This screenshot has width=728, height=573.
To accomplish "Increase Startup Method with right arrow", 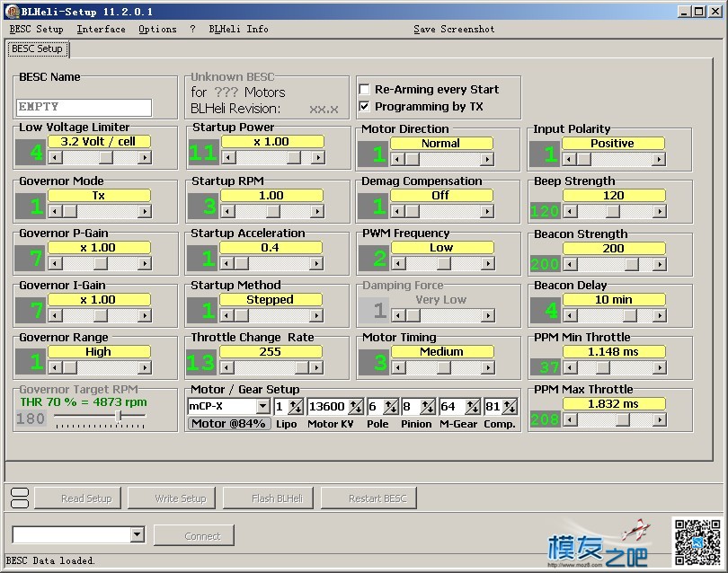I will [316, 315].
